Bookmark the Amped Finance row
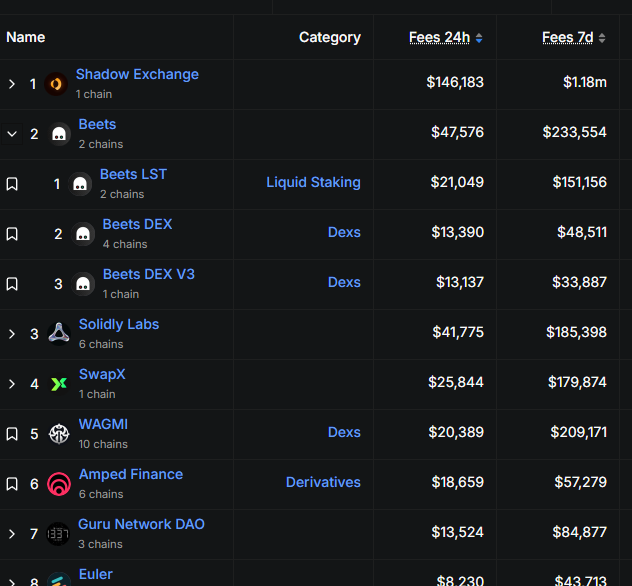Viewport: 632px width, 586px height. (x=12, y=484)
